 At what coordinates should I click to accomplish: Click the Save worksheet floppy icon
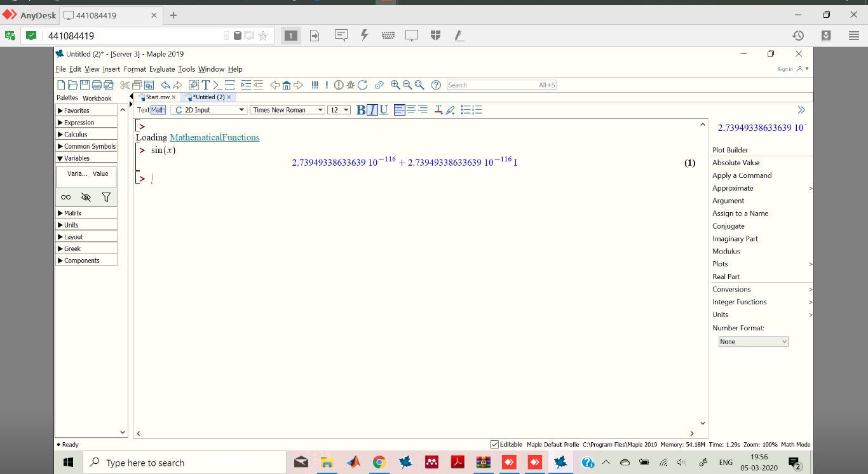[85, 85]
